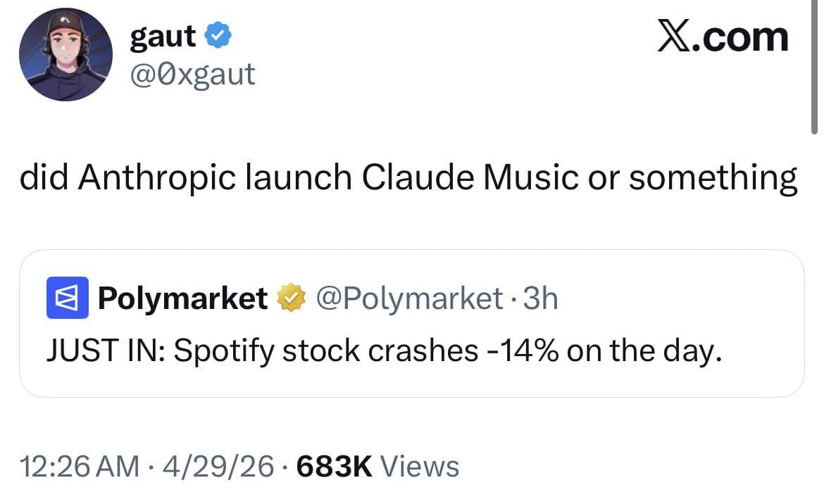Viewport: 824px width, 504px height.
Task: Click the 12:26 AM post time
Action: pos(79,467)
